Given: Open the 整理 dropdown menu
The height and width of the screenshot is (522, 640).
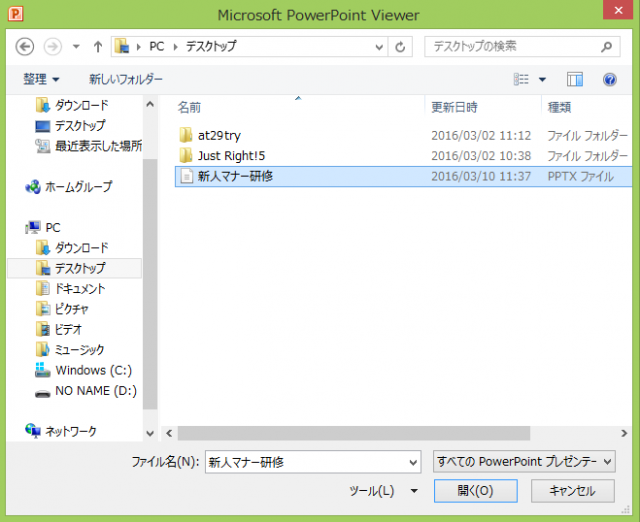Looking at the screenshot, I should coord(42,79).
